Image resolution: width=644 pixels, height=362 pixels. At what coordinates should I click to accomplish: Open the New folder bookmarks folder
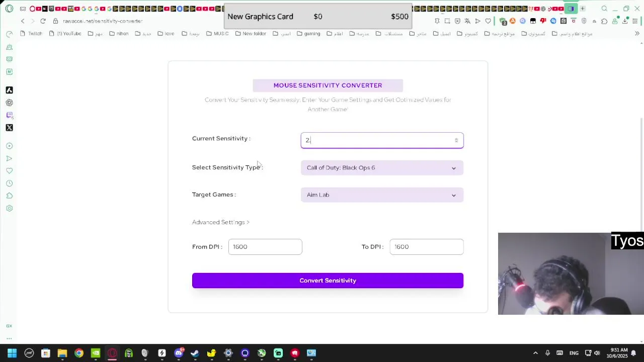250,34
